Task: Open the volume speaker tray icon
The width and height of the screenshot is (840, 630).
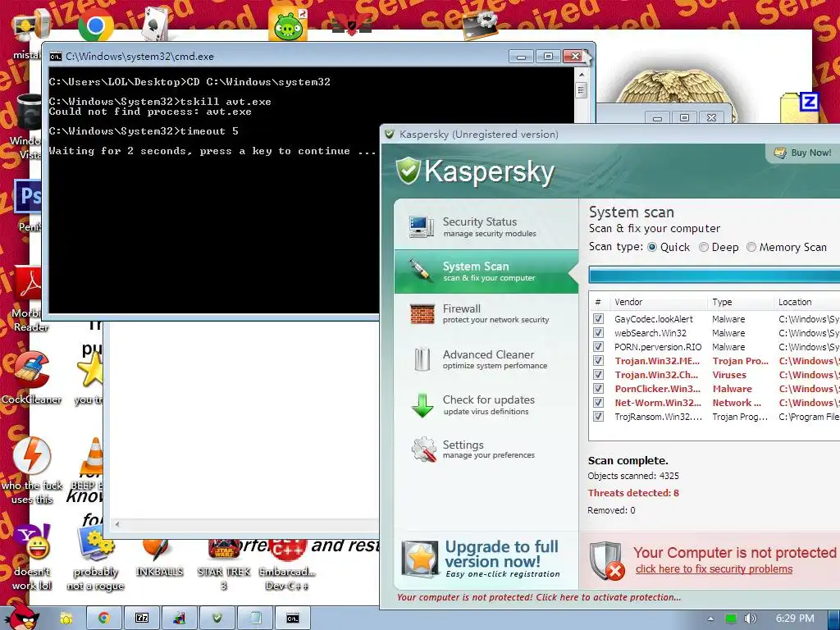Action: tap(750, 619)
